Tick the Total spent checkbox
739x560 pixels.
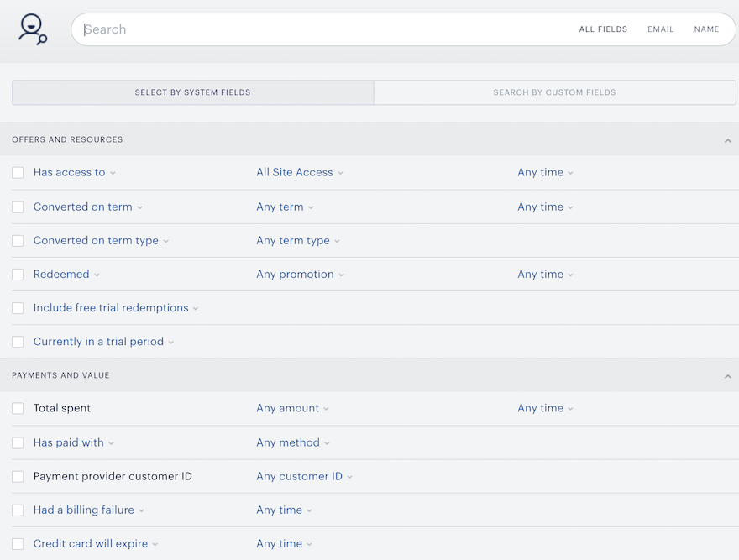coord(18,408)
